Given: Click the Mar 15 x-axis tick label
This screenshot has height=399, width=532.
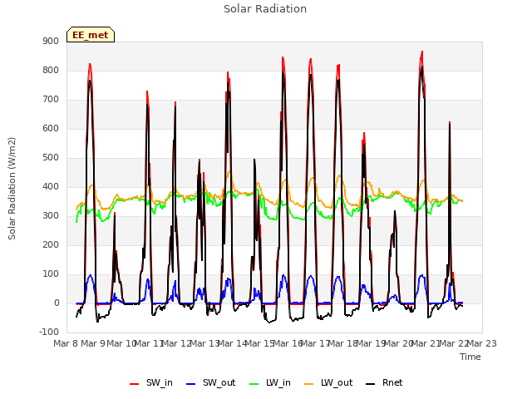Looking at the screenshot, I should pos(260,343).
